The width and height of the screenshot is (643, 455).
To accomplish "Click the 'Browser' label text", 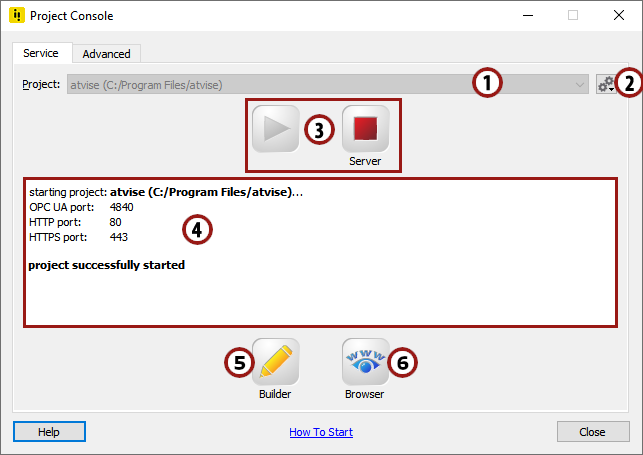I will click(365, 394).
